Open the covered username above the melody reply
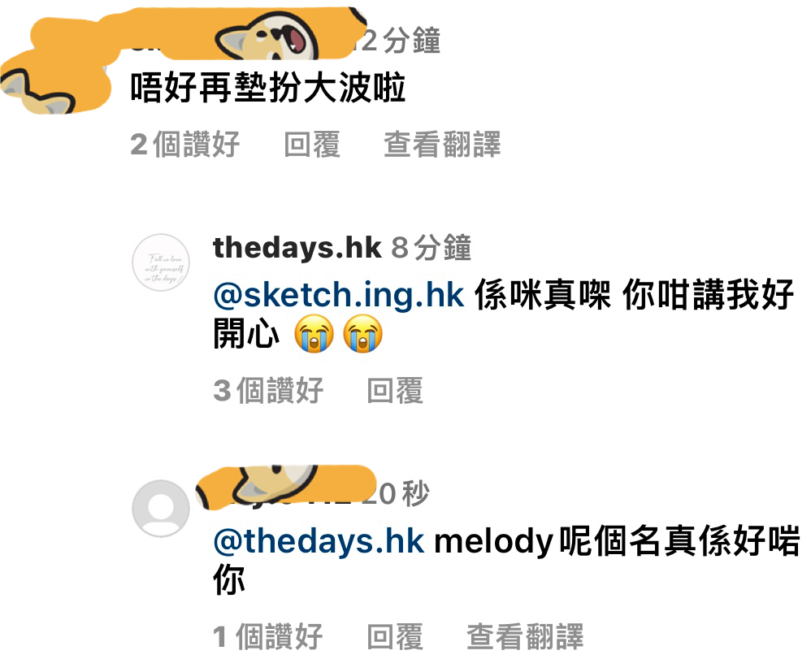This screenshot has width=811, height=672. click(x=287, y=488)
